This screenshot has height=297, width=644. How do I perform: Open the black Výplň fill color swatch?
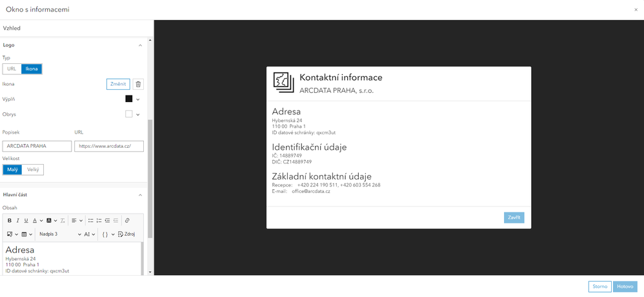tap(128, 99)
